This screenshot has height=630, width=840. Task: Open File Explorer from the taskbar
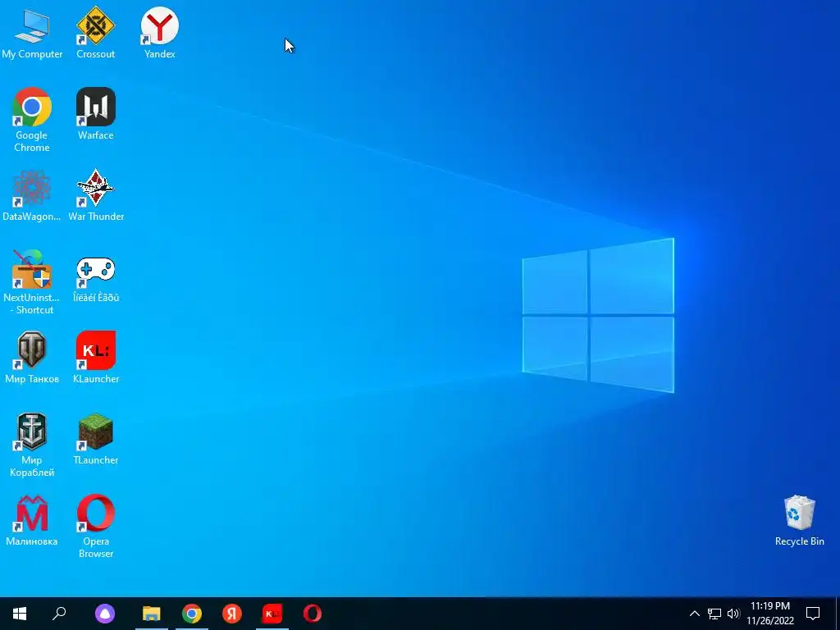(152, 614)
